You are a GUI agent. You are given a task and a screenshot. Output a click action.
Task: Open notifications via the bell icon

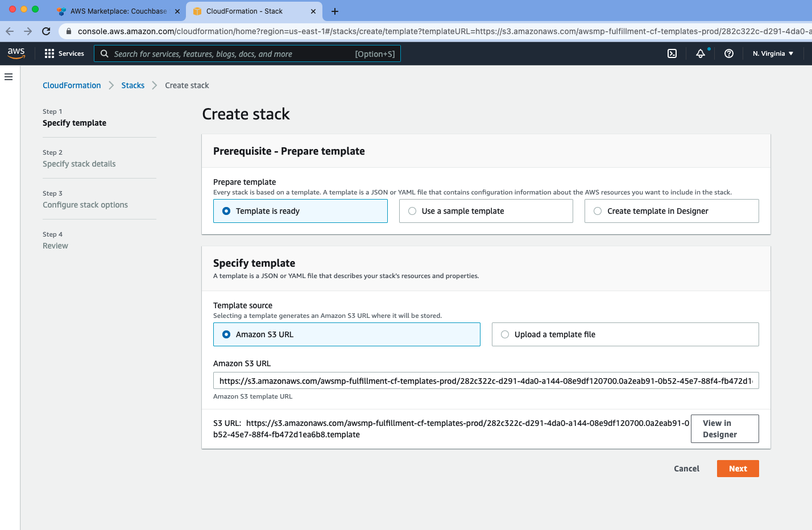pos(701,53)
